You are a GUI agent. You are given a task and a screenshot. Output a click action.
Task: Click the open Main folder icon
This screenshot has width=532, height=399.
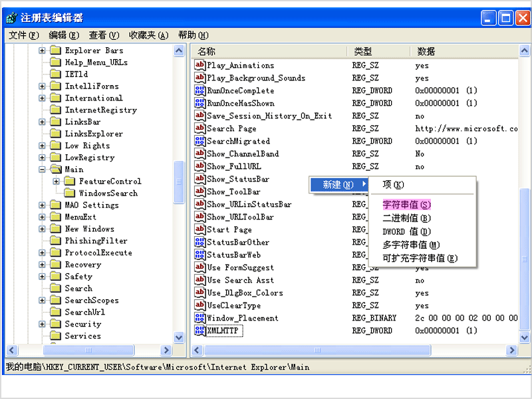(56, 169)
